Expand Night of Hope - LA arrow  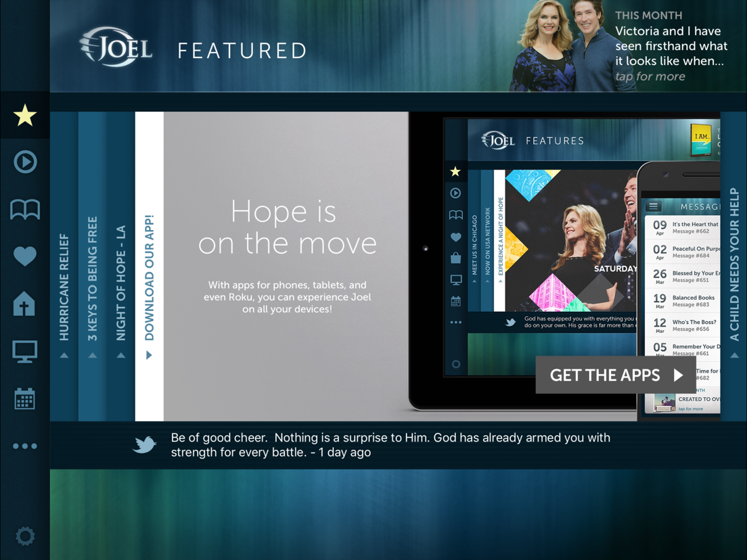pyautogui.click(x=121, y=355)
